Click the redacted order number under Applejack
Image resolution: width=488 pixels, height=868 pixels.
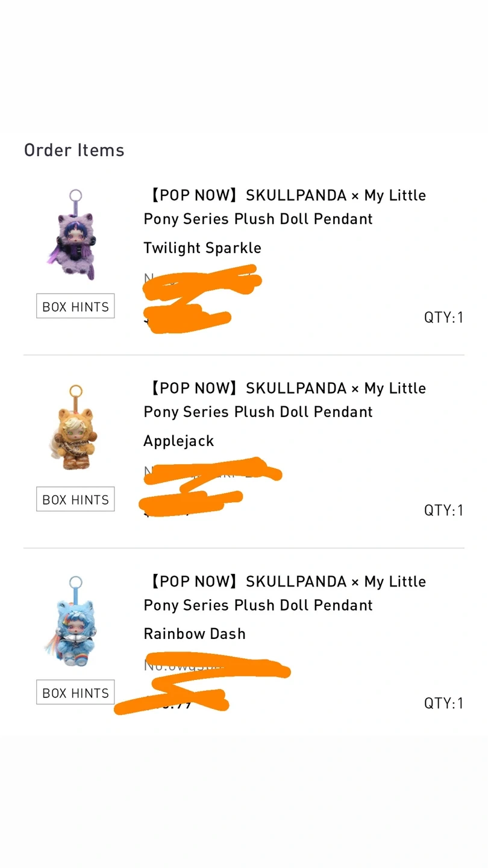click(211, 472)
